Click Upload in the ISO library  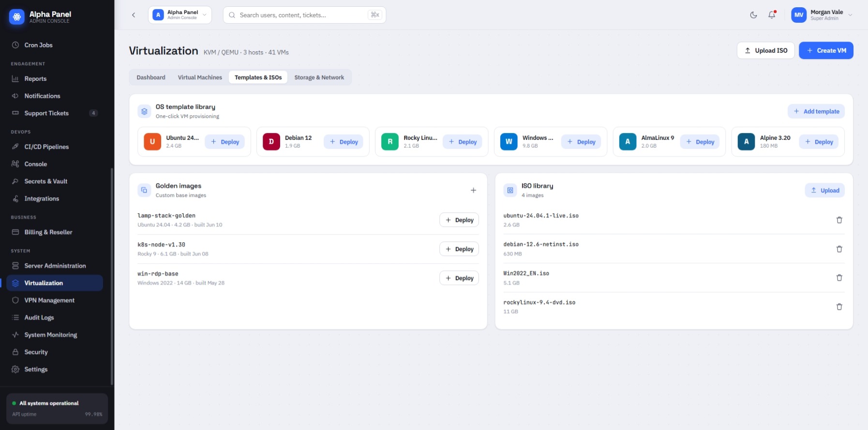point(825,191)
